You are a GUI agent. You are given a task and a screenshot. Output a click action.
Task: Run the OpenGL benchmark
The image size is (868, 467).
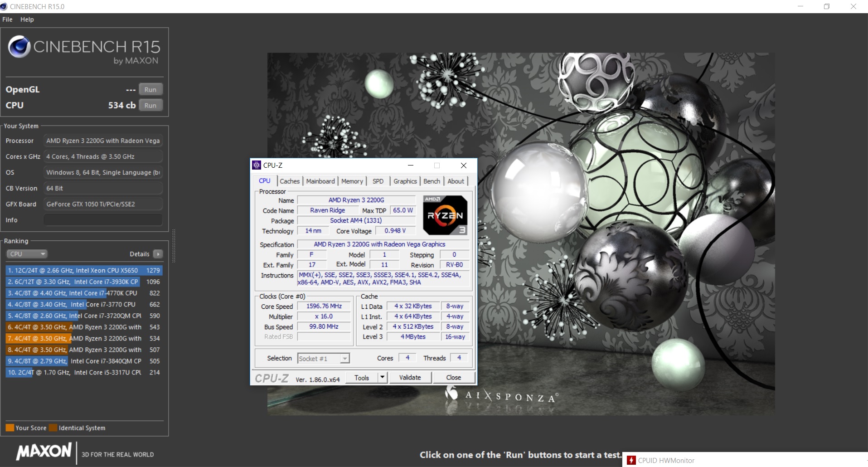coord(150,90)
